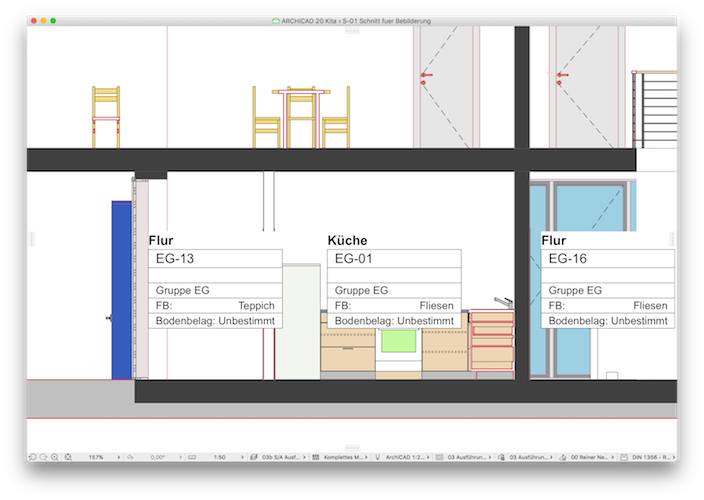Select the single yellow chair on upper floor

106,117
